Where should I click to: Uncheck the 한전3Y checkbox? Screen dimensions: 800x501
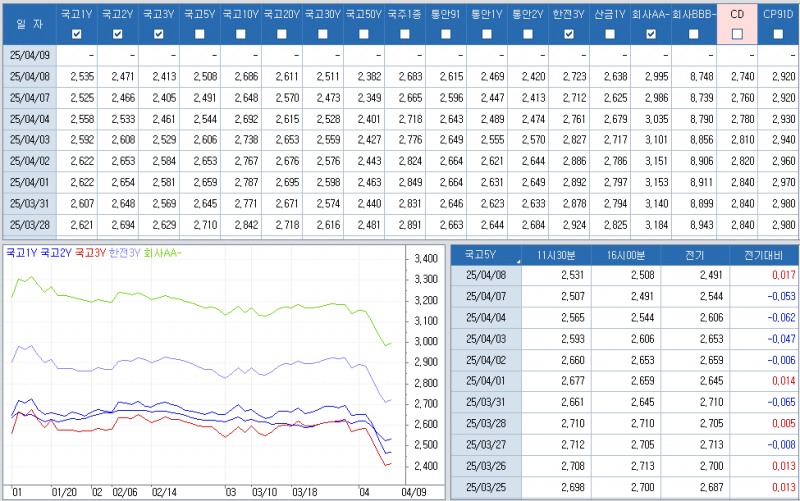569,34
